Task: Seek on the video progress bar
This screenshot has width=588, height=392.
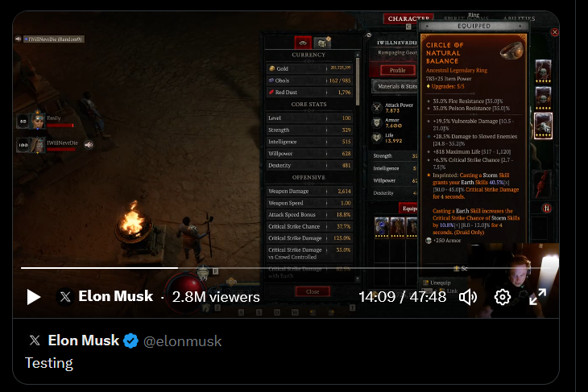Action: pos(286,268)
